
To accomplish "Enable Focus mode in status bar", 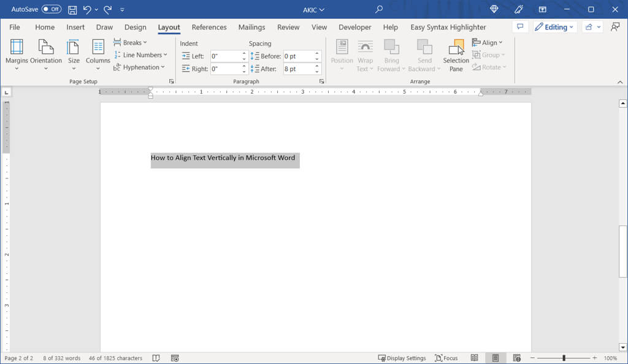I will [446, 358].
